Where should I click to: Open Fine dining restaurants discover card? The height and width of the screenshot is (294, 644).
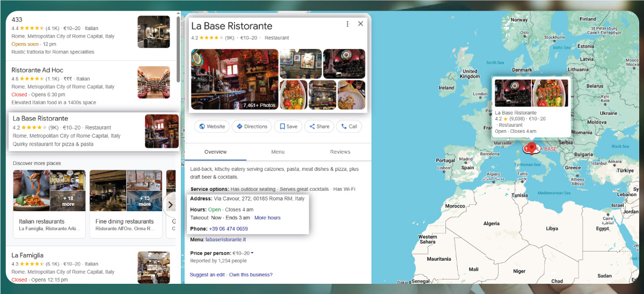(126, 204)
